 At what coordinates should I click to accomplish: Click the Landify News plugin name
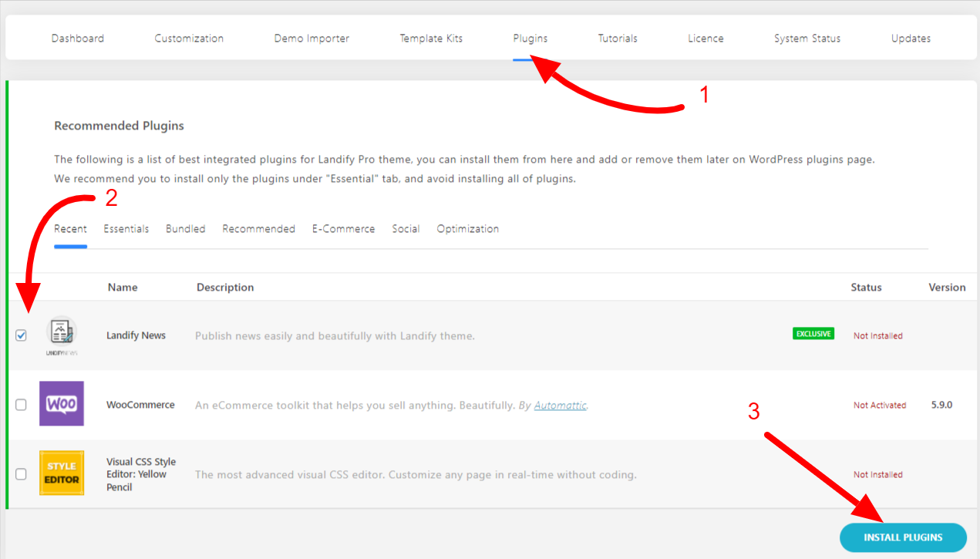click(136, 335)
